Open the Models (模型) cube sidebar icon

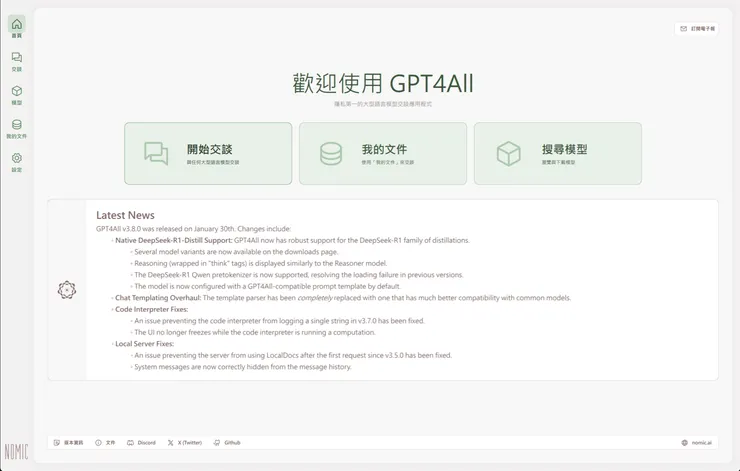coord(17,95)
